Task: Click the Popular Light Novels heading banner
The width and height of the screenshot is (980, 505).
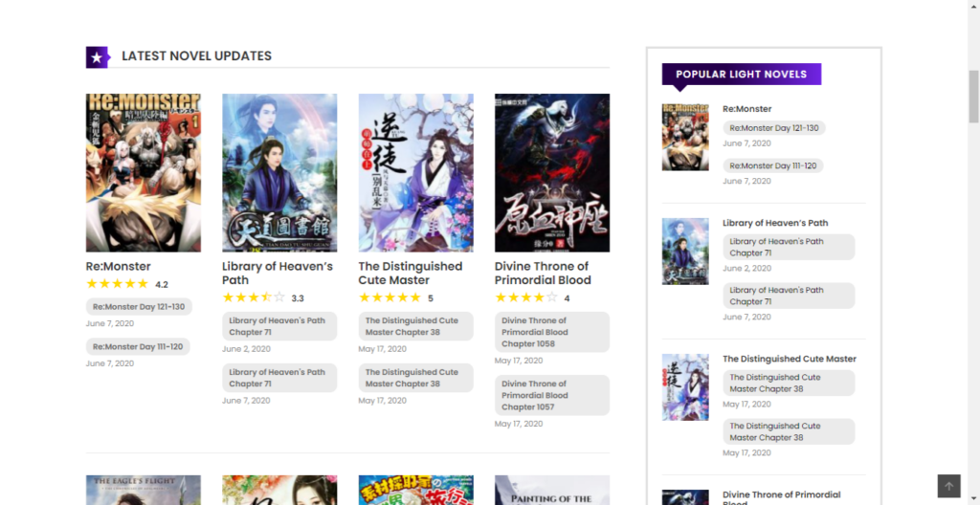Action: (x=742, y=74)
